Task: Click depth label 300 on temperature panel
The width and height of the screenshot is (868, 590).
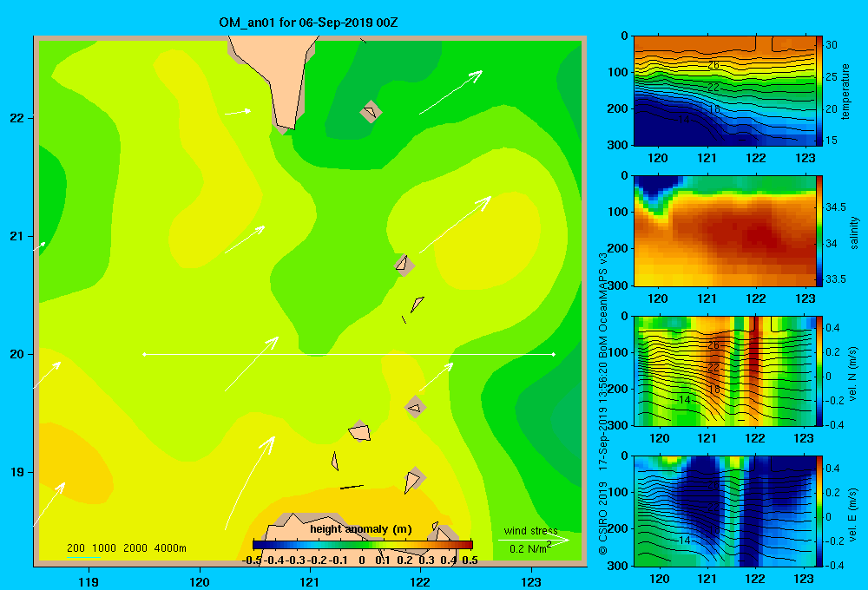Action: coord(616,145)
